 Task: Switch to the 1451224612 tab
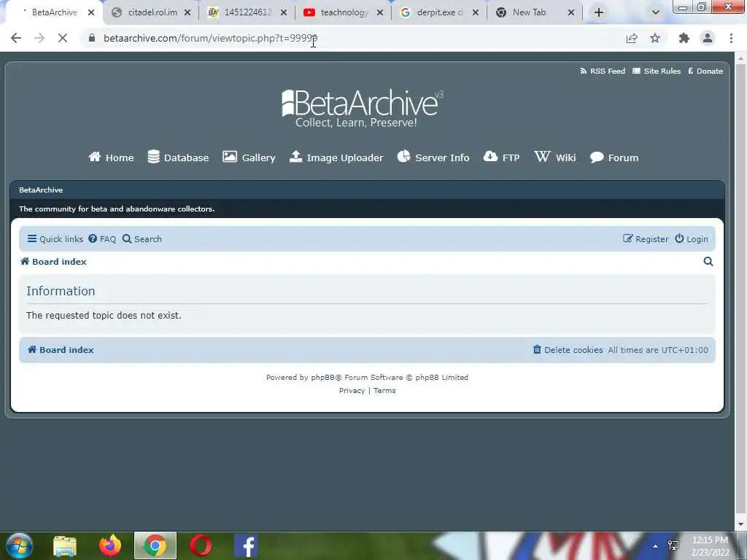(x=248, y=13)
